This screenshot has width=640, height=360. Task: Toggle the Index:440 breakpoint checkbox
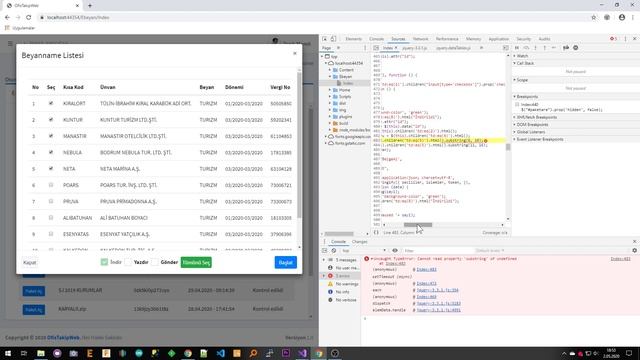(517, 104)
